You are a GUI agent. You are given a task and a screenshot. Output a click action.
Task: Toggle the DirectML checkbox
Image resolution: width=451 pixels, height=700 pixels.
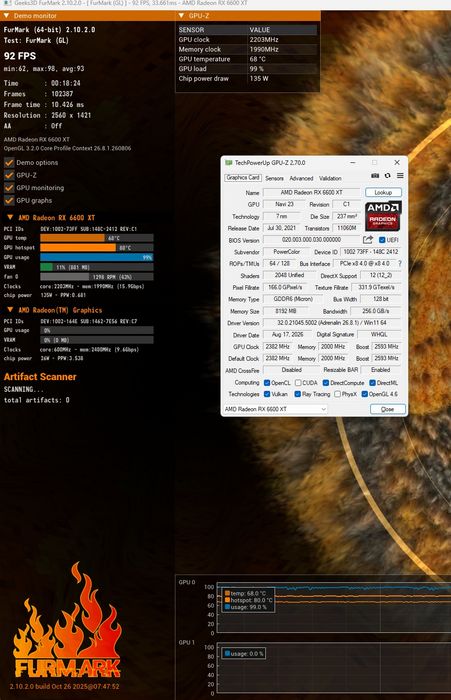click(372, 383)
